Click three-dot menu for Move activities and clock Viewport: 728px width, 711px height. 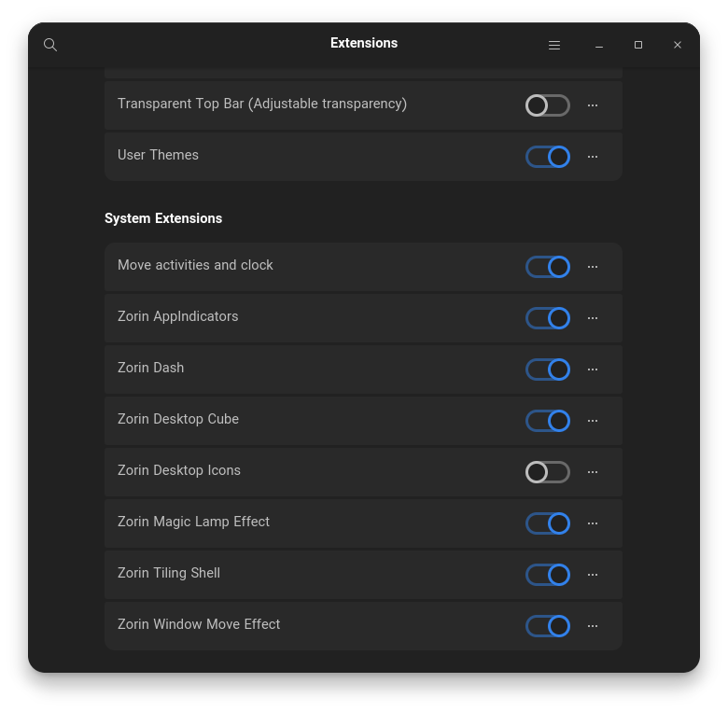(593, 267)
